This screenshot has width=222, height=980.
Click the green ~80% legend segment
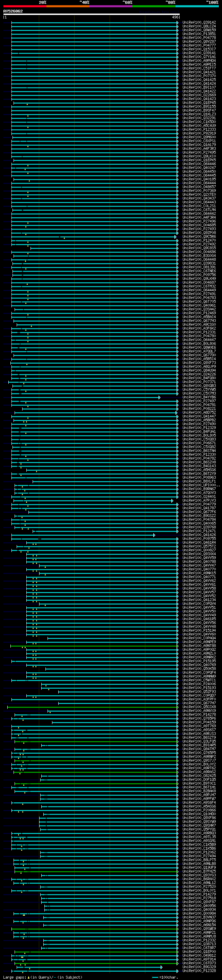[x=154, y=7]
